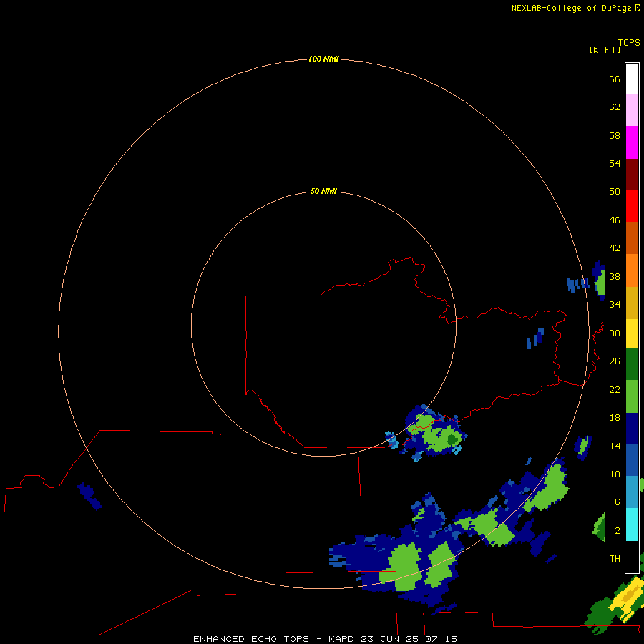644x644 pixels.
Task: Click the 22 legend value
Action: [615, 390]
